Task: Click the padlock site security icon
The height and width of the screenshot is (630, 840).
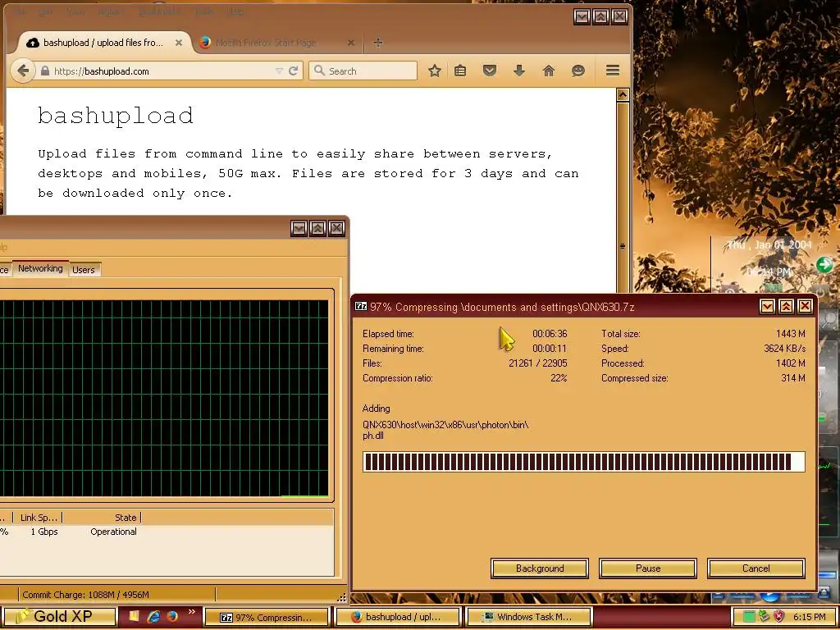Action: click(45, 71)
